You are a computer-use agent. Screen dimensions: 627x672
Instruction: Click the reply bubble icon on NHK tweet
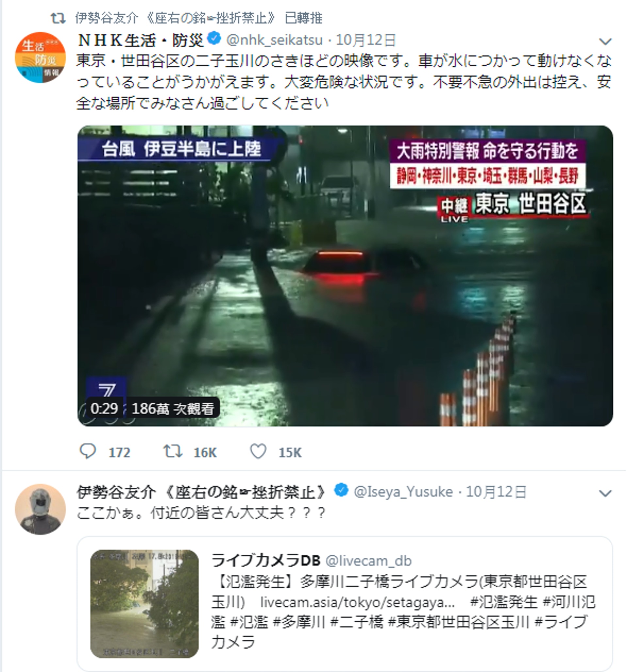88,451
